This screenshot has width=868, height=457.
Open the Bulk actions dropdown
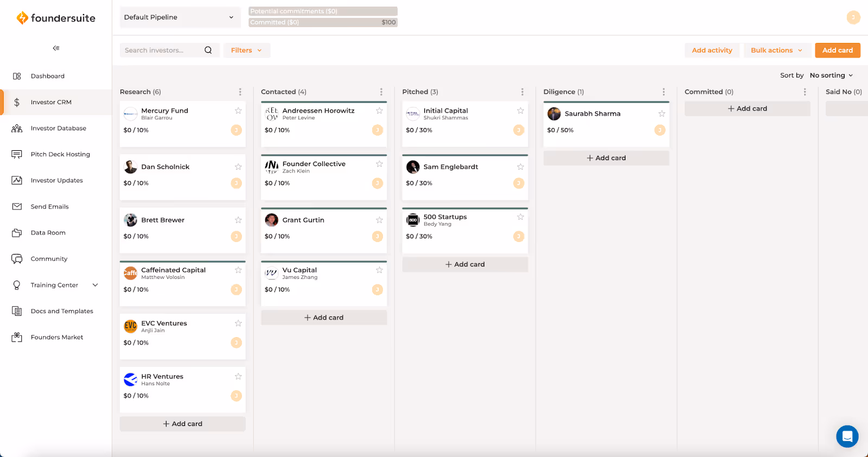pyautogui.click(x=777, y=50)
